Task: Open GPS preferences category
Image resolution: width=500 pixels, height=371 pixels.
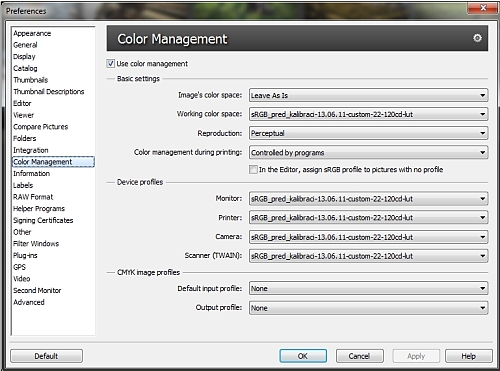Action: [19, 267]
